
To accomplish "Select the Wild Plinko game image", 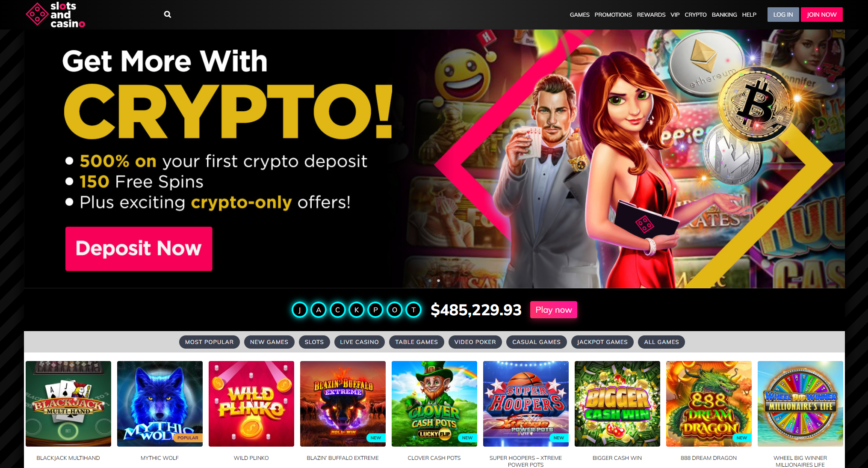I will [x=251, y=404].
